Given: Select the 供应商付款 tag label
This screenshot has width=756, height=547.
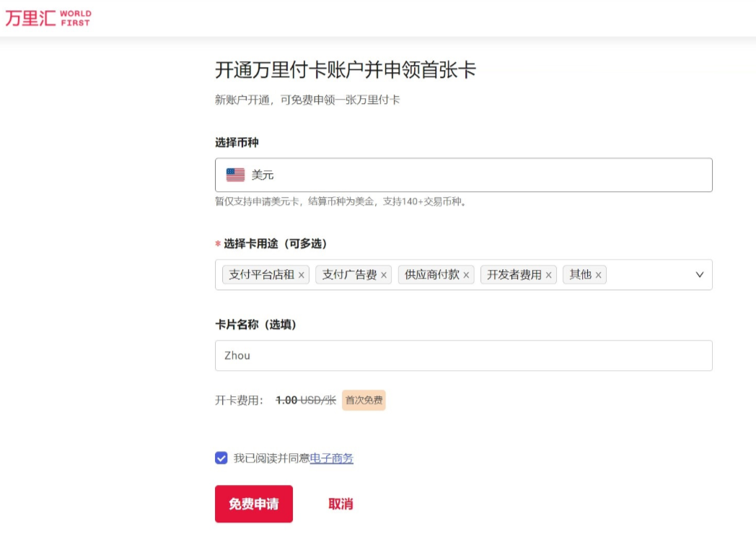Looking at the screenshot, I should click(x=431, y=275).
